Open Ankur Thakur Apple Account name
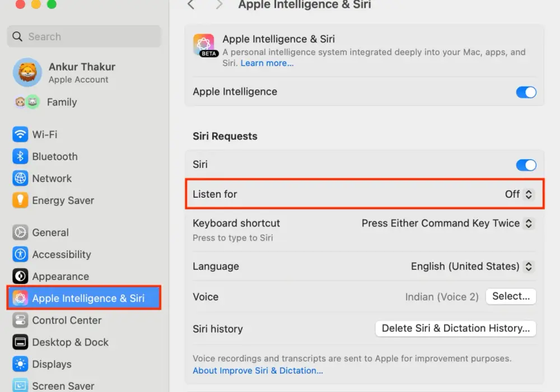 (82, 67)
